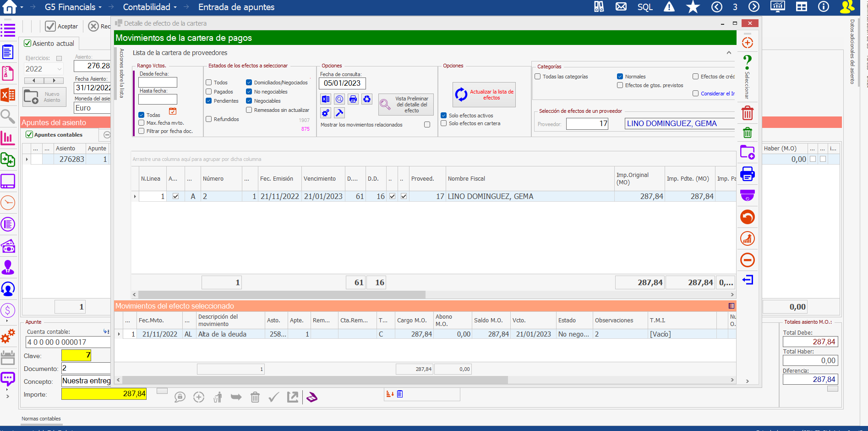Click the favorites star icon
Viewport: 868px width, 431px height.
pos(693,7)
